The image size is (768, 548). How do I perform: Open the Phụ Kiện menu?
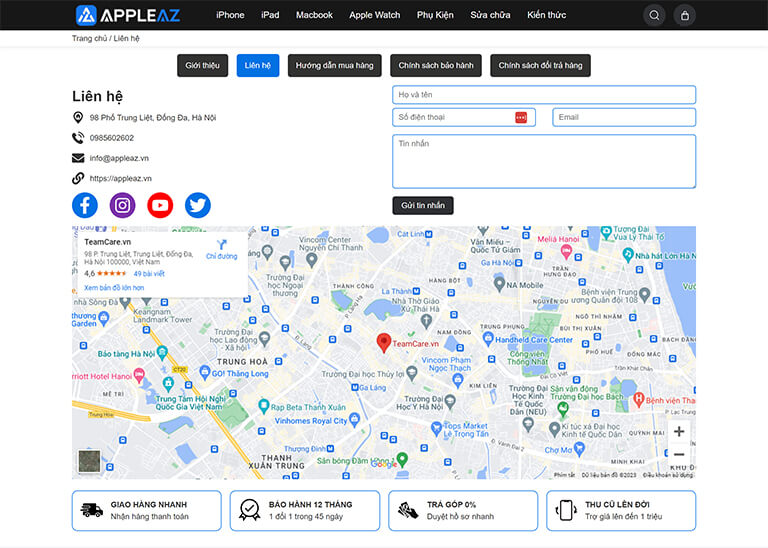coord(435,15)
